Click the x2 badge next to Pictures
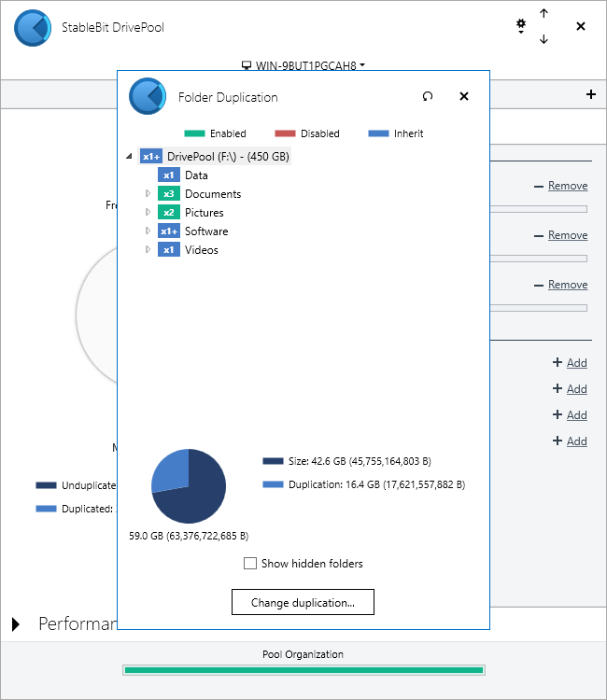 [169, 213]
